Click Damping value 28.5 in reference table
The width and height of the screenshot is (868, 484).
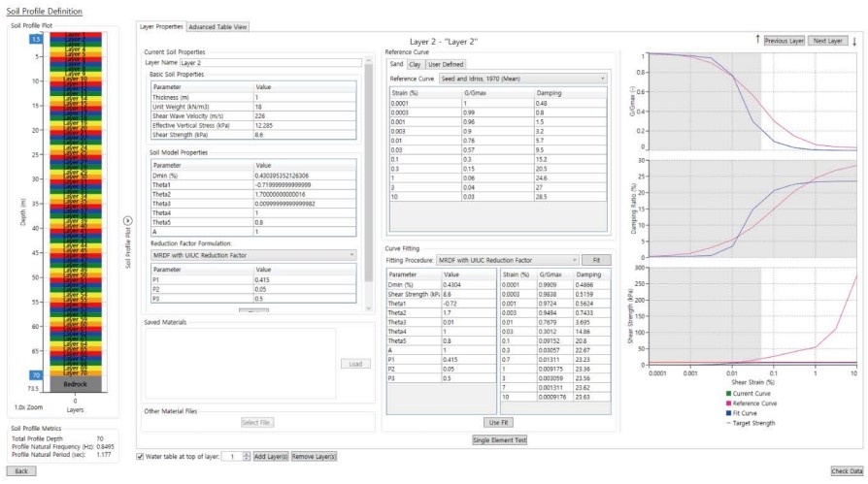[x=570, y=197]
